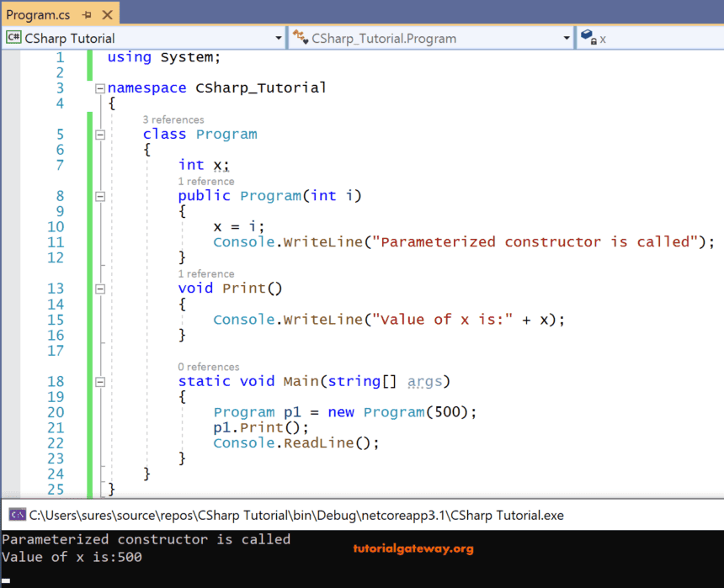The height and width of the screenshot is (588, 724).
Task: Collapse the parameterized constructor on line 8
Action: [x=99, y=195]
